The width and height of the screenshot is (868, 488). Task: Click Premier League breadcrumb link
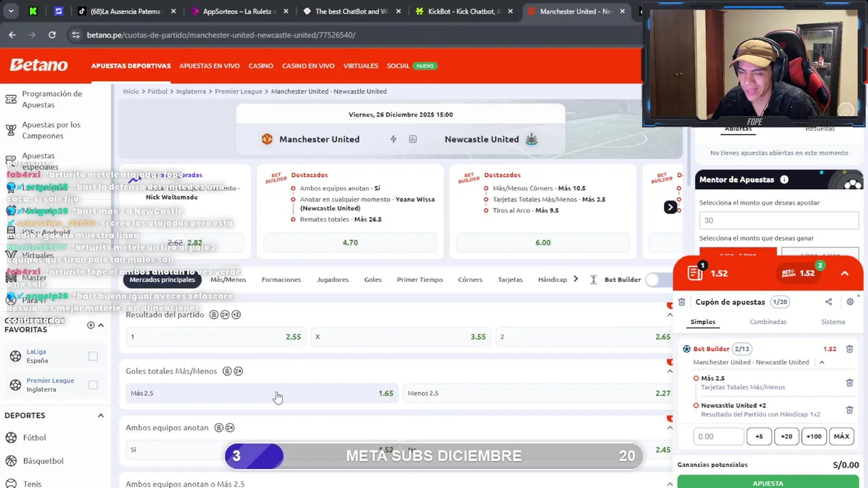(x=238, y=91)
